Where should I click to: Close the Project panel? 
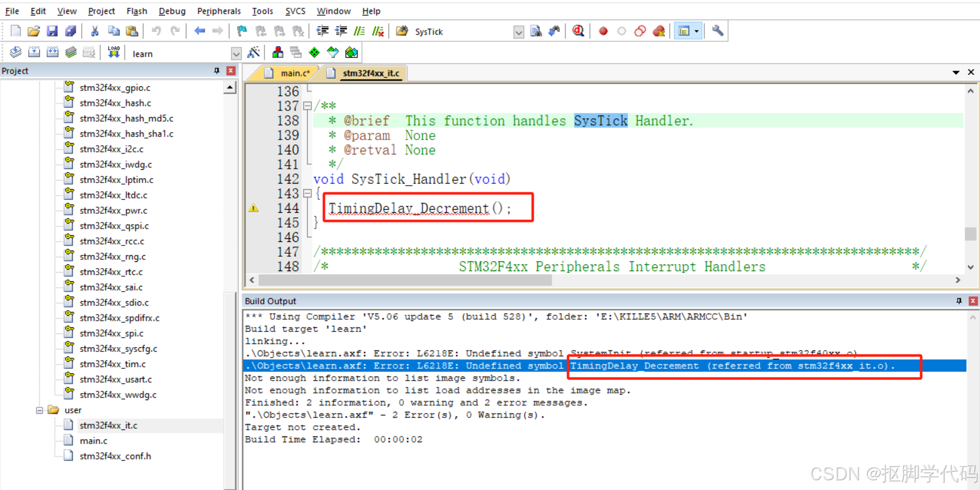click(x=231, y=71)
